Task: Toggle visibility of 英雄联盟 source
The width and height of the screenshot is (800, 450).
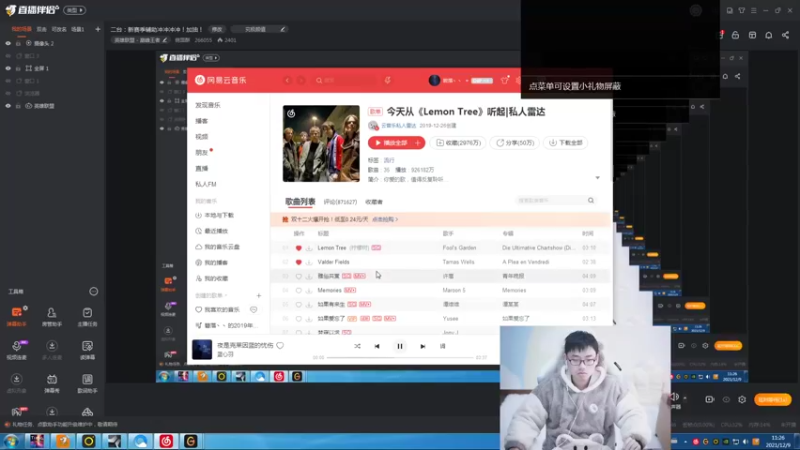Action: pyautogui.click(x=8, y=106)
